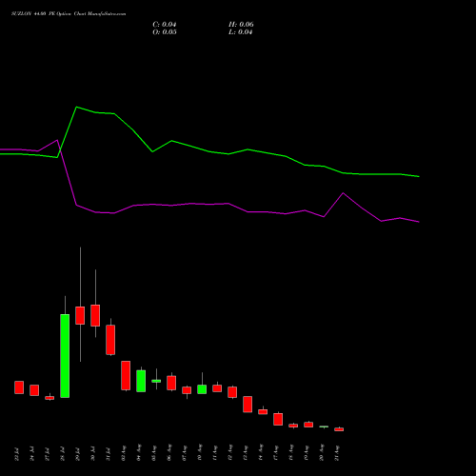Click the SUZLON PE Option Chart title

pos(69,14)
